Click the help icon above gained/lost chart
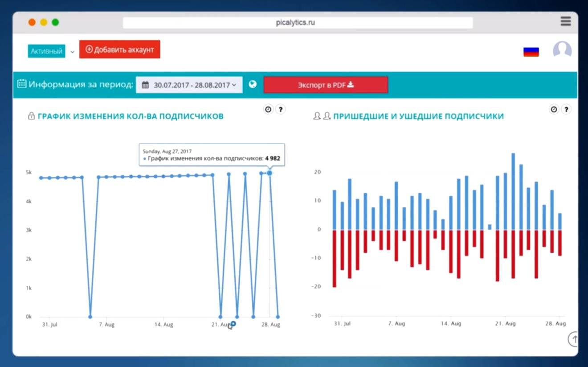The height and width of the screenshot is (367, 588). [x=566, y=109]
